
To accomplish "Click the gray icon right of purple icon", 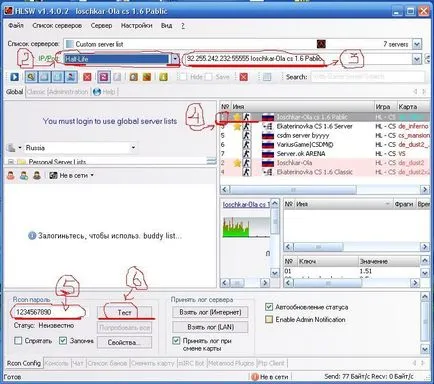I will [x=117, y=77].
